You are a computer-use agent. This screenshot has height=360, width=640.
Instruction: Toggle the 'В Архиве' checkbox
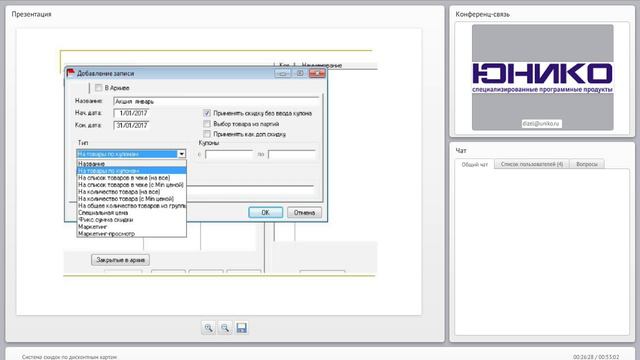click(98, 88)
